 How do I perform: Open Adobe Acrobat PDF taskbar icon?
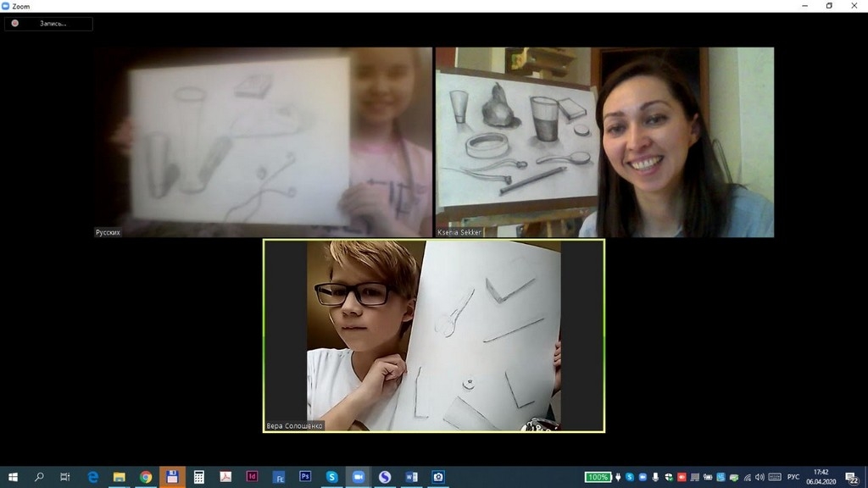tap(225, 477)
